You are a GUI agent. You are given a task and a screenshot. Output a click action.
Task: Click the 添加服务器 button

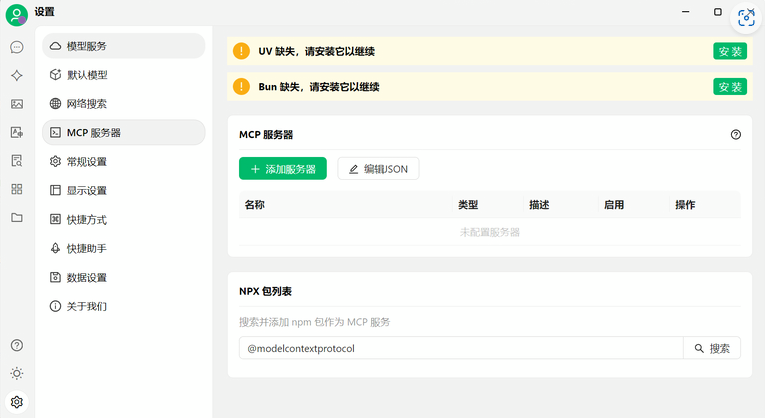point(282,169)
